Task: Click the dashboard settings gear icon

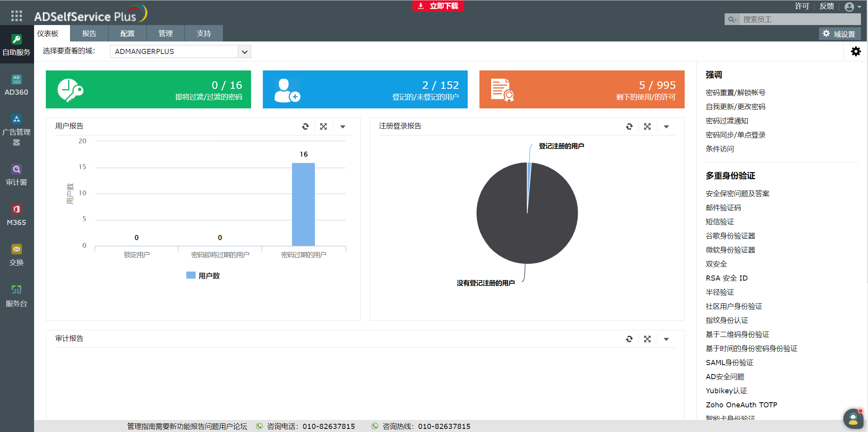Action: coord(856,51)
